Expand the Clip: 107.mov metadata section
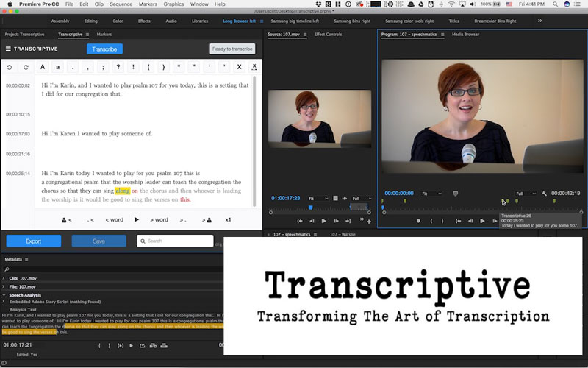The height and width of the screenshot is (368, 588). [4, 278]
